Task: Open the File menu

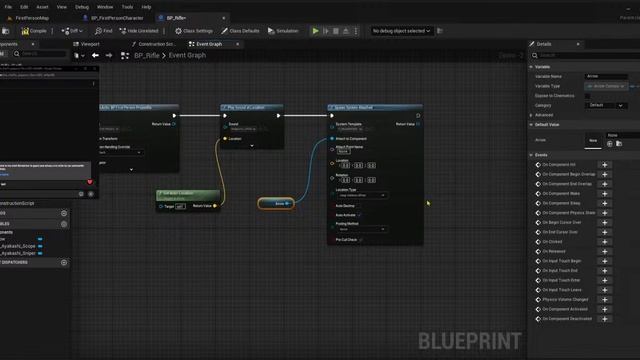Action: (8, 7)
